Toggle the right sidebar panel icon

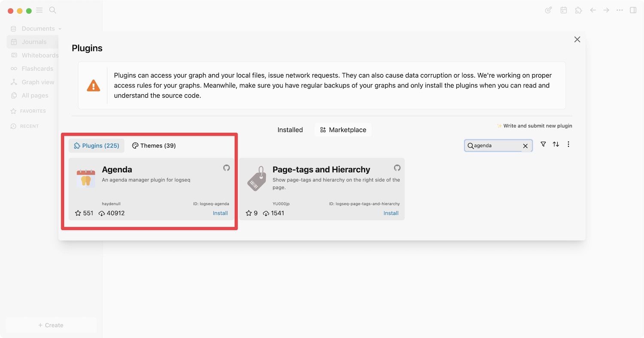point(633,10)
